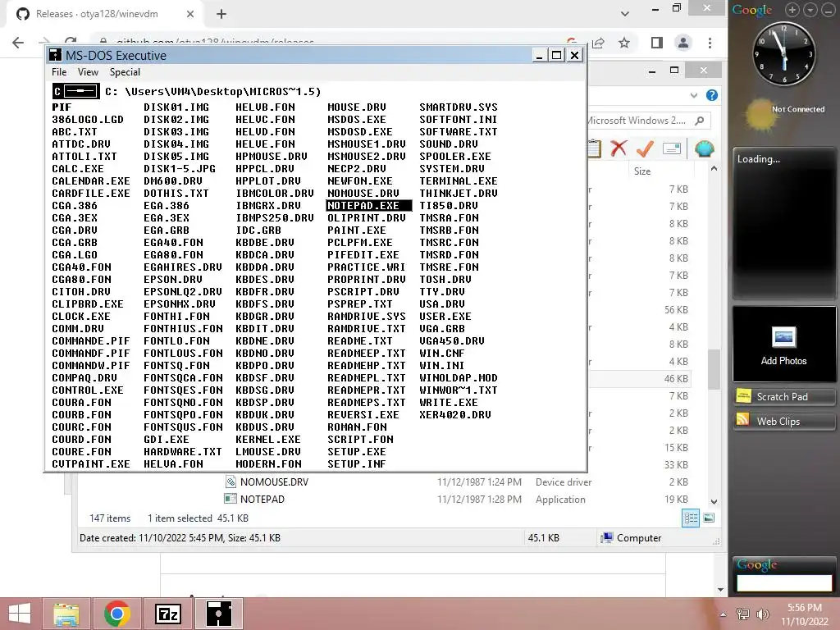Bookmark this page with the star icon
The image size is (840, 630).
point(624,43)
